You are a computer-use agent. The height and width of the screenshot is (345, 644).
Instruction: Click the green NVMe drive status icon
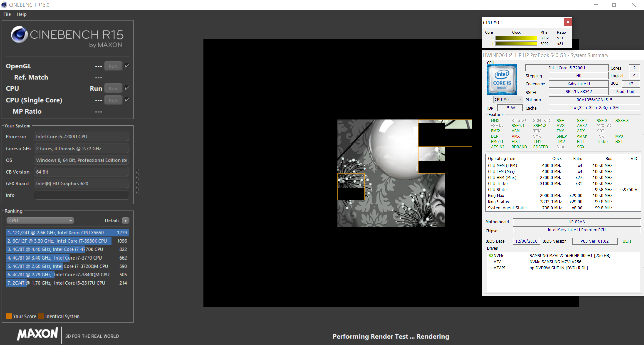pyautogui.click(x=491, y=256)
